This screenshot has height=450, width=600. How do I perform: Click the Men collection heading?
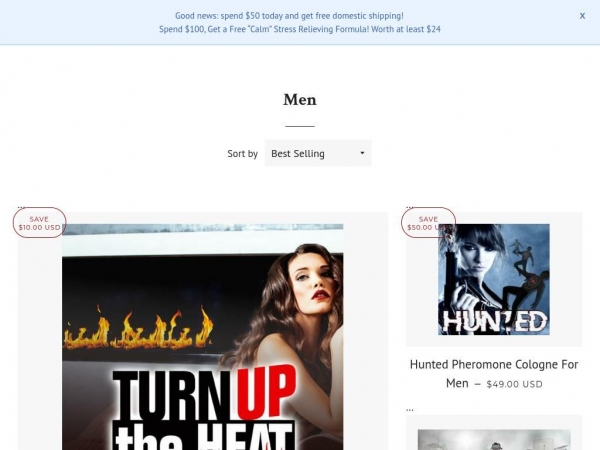pyautogui.click(x=300, y=100)
